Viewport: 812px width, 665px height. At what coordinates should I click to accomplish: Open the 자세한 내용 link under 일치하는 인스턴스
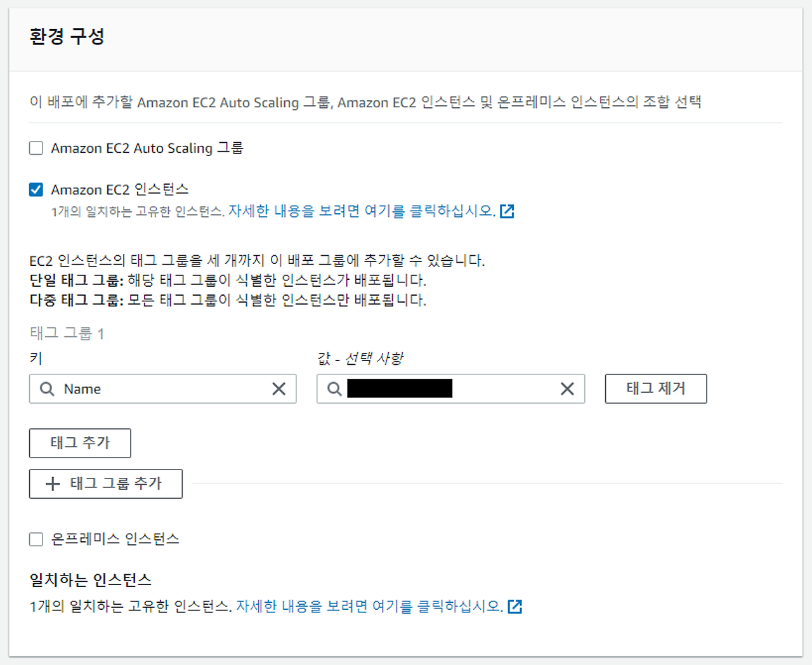pyautogui.click(x=368, y=606)
